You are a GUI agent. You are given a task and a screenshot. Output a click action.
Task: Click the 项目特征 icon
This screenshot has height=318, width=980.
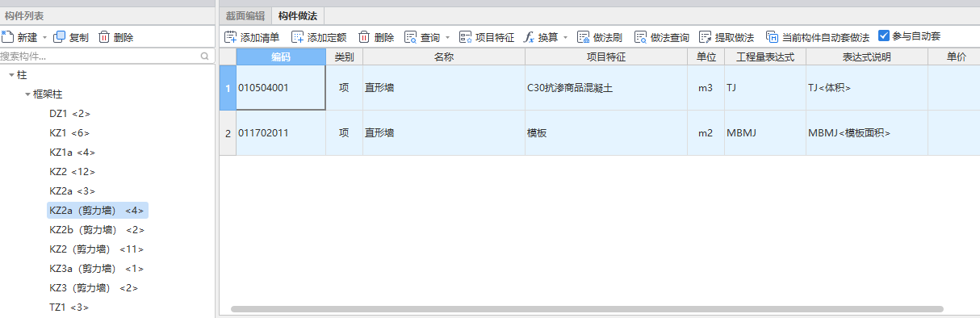pyautogui.click(x=466, y=37)
